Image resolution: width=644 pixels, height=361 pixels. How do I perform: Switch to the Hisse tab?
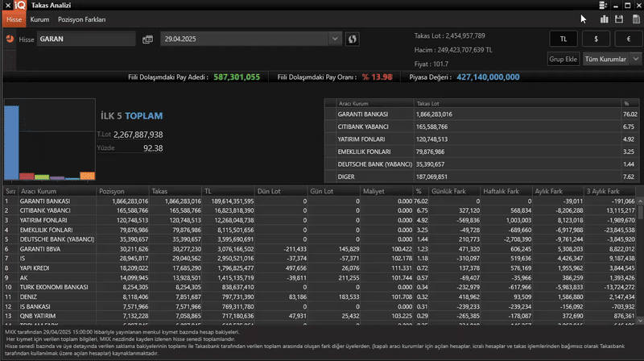[x=14, y=19]
